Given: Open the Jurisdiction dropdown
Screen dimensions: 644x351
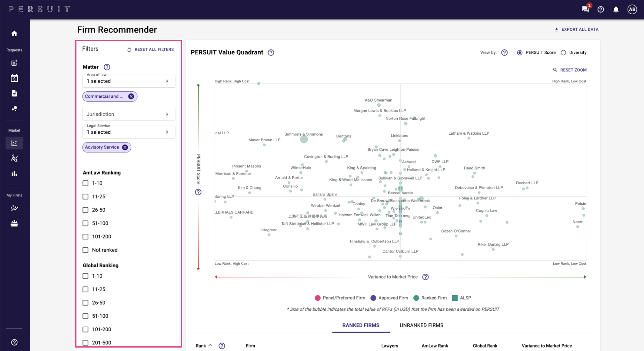Looking at the screenshot, I should (x=129, y=114).
